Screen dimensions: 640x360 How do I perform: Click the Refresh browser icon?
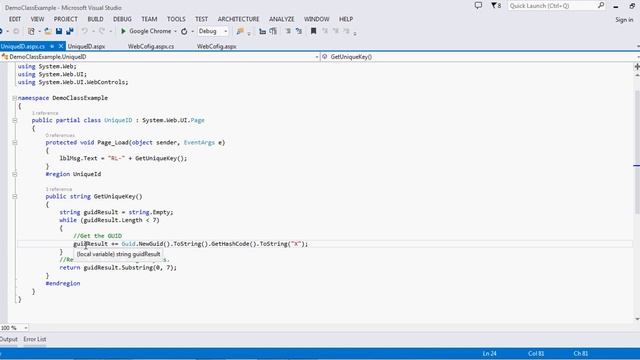[184, 31]
